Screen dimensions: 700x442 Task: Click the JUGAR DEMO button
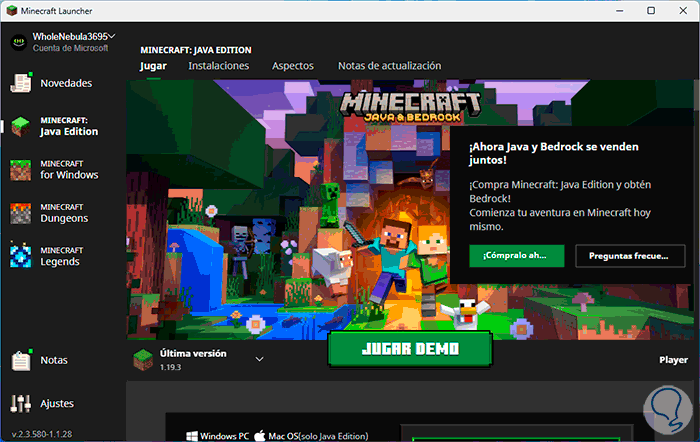[x=410, y=349]
